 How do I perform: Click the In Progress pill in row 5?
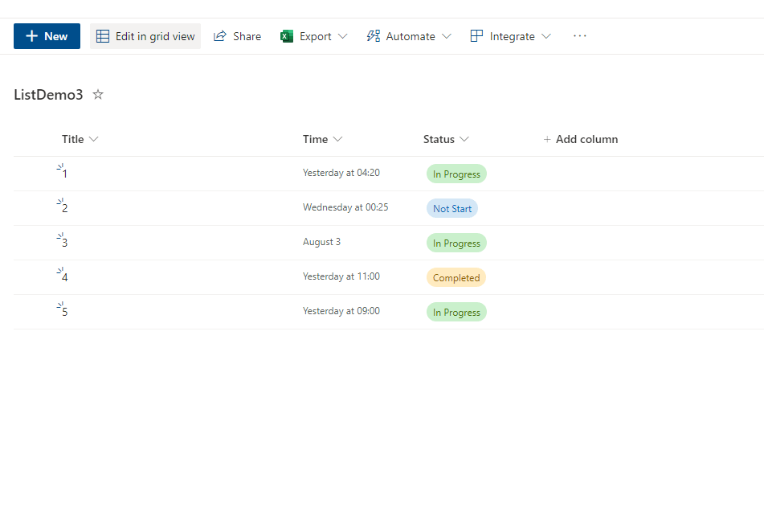point(456,313)
